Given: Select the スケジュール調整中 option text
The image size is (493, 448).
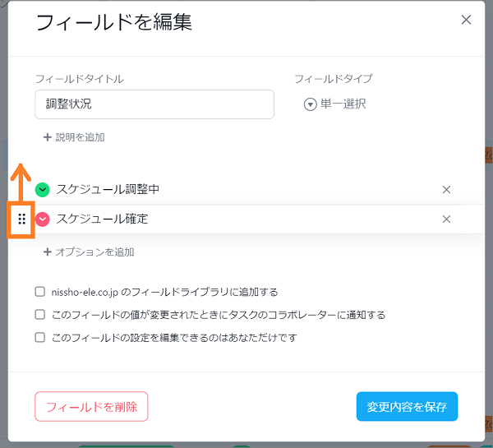Looking at the screenshot, I should [x=108, y=189].
